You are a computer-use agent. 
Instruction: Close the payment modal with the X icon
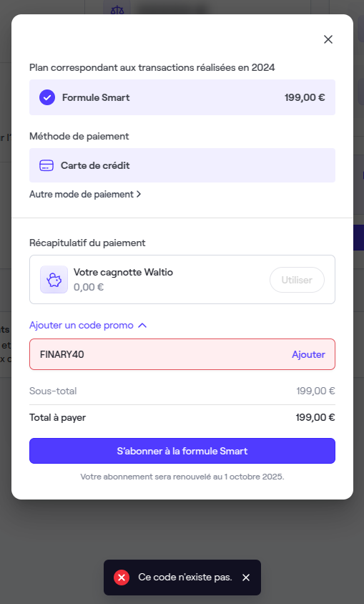click(x=328, y=39)
